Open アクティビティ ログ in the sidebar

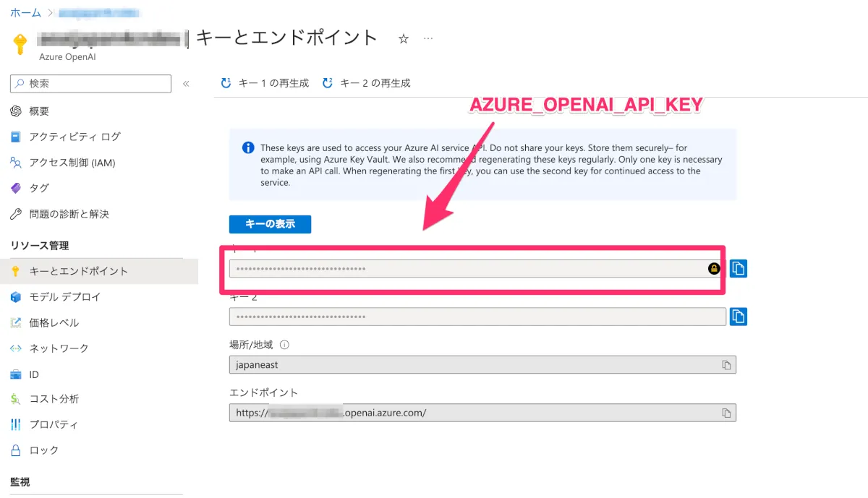pyautogui.click(x=75, y=137)
